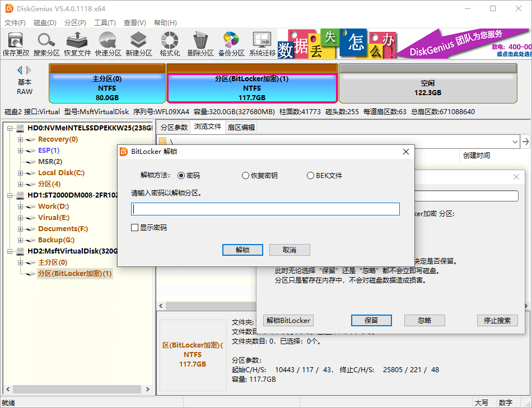532x408 pixels.
Task: Click the Ignore (忽略) button
Action: (x=424, y=321)
